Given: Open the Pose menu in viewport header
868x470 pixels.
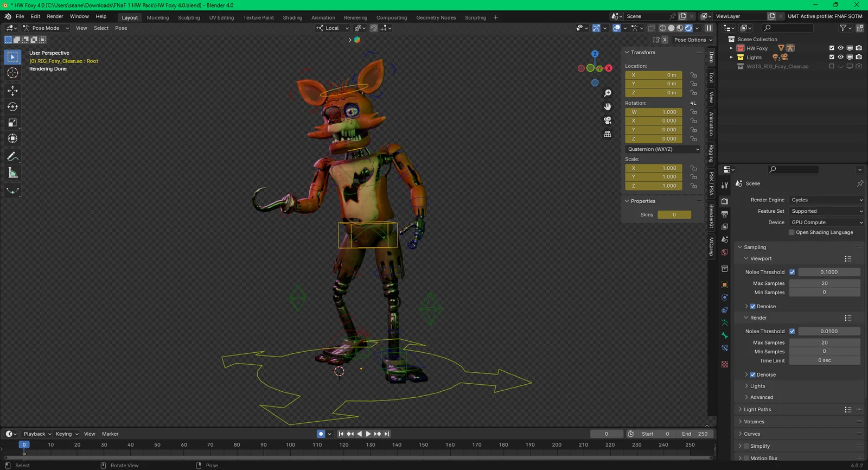Looking at the screenshot, I should coord(121,28).
